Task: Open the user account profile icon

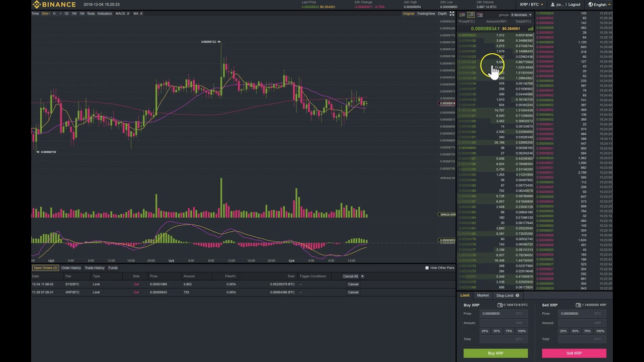Action: 552,5
